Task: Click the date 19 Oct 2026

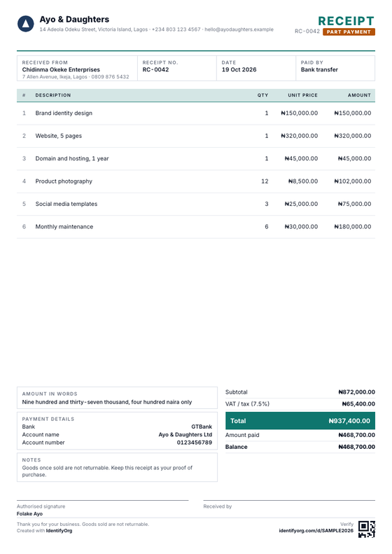Action: point(239,69)
